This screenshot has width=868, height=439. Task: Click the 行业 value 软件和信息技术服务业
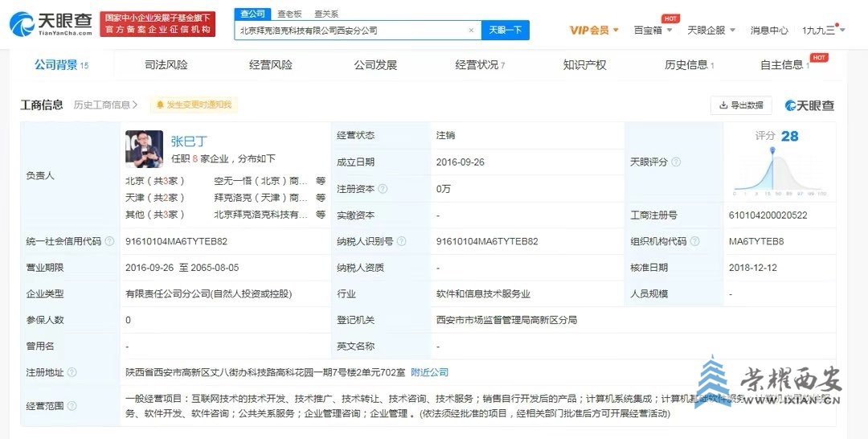(x=483, y=294)
